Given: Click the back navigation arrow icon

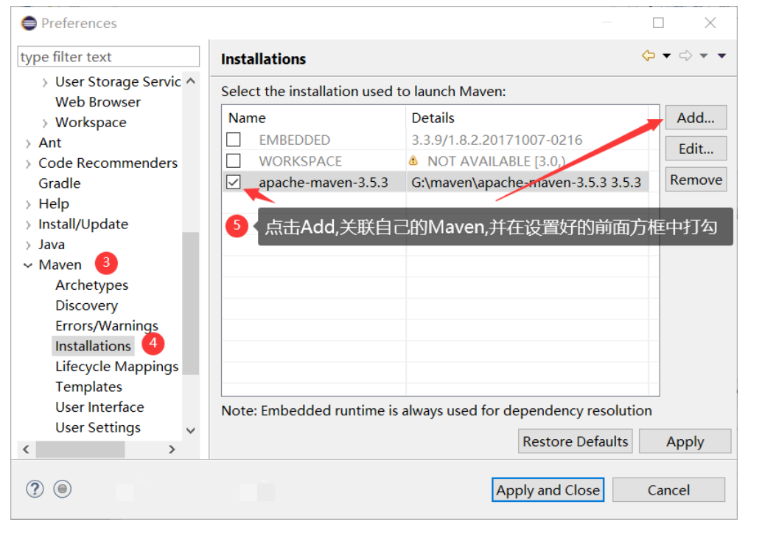Looking at the screenshot, I should pyautogui.click(x=648, y=56).
